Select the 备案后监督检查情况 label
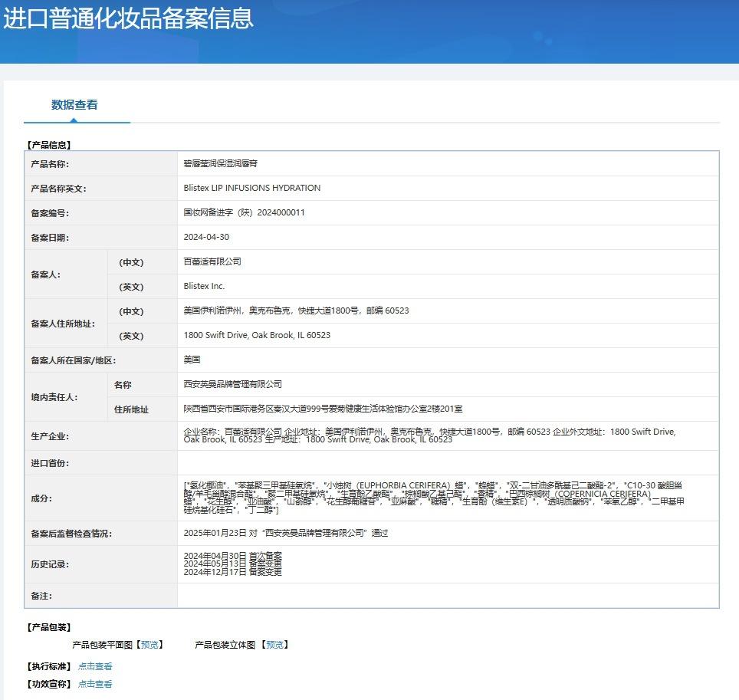Screen dimensions: 739x700 coord(71,534)
